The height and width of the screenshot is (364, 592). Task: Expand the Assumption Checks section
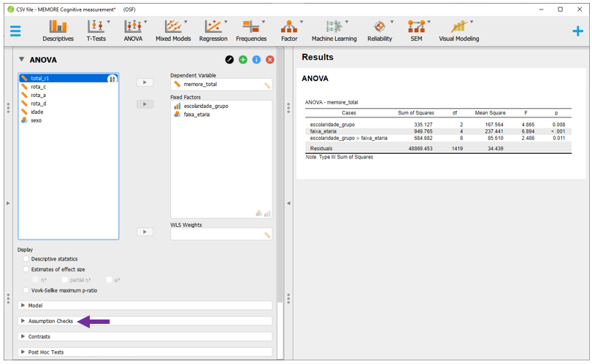[50, 321]
